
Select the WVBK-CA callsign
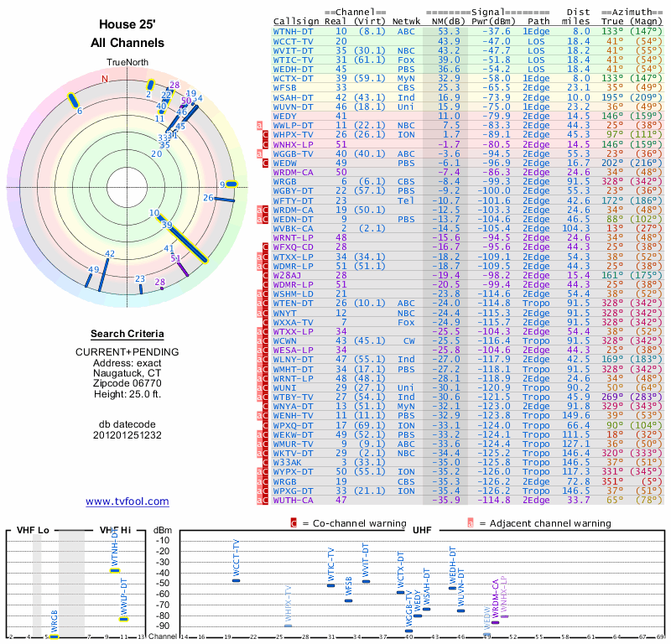tap(293, 228)
